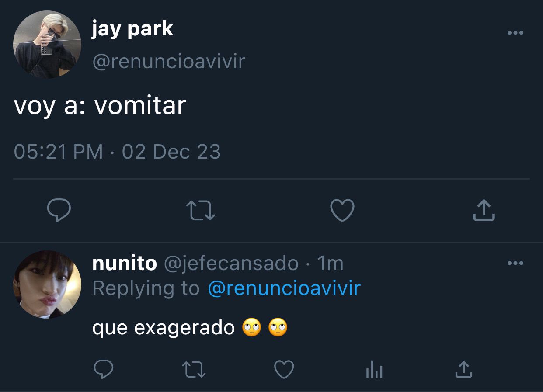Open the @renuncioavivir mention link
543x392 pixels.
[x=284, y=288]
